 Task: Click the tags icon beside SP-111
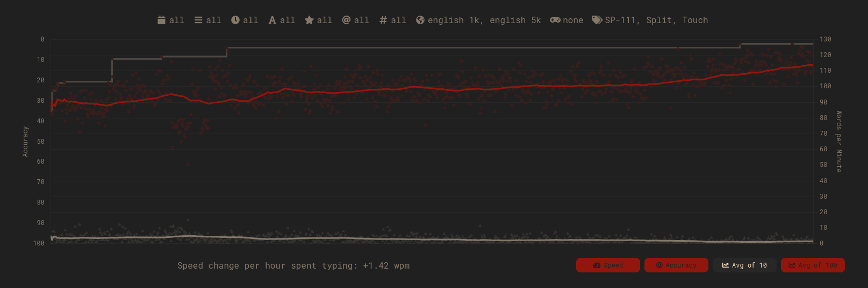coord(597,20)
